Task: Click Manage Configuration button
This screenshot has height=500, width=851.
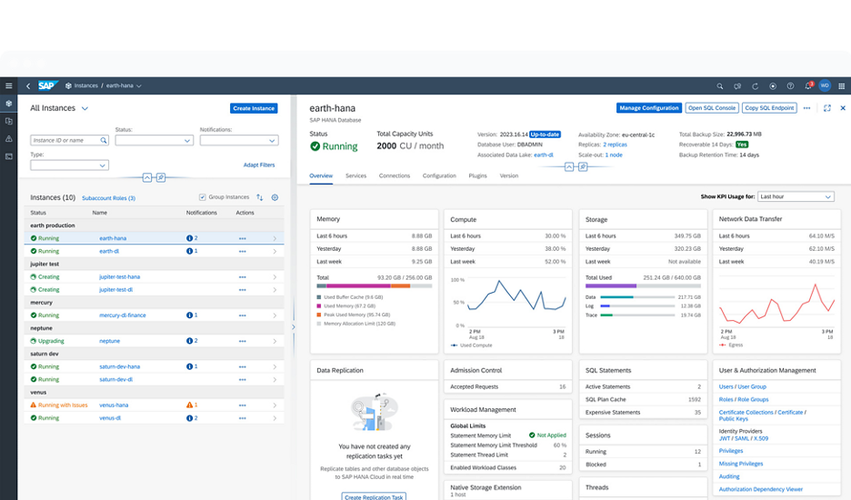Action: pyautogui.click(x=649, y=108)
